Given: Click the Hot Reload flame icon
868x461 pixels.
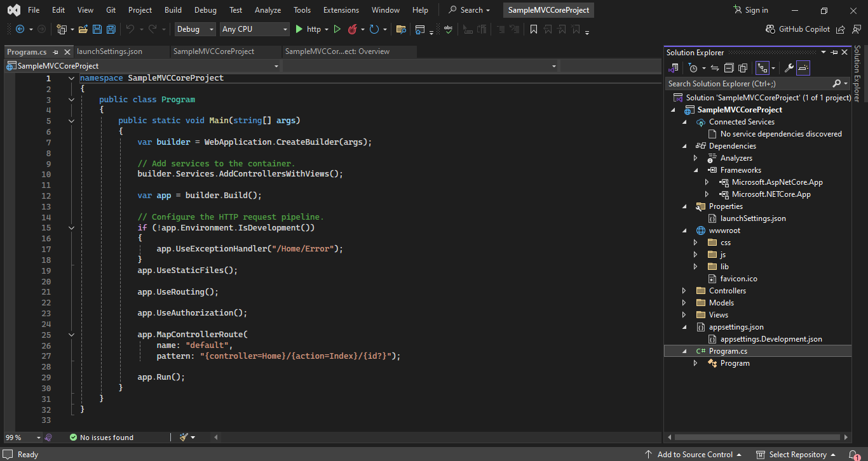Looking at the screenshot, I should (x=352, y=29).
